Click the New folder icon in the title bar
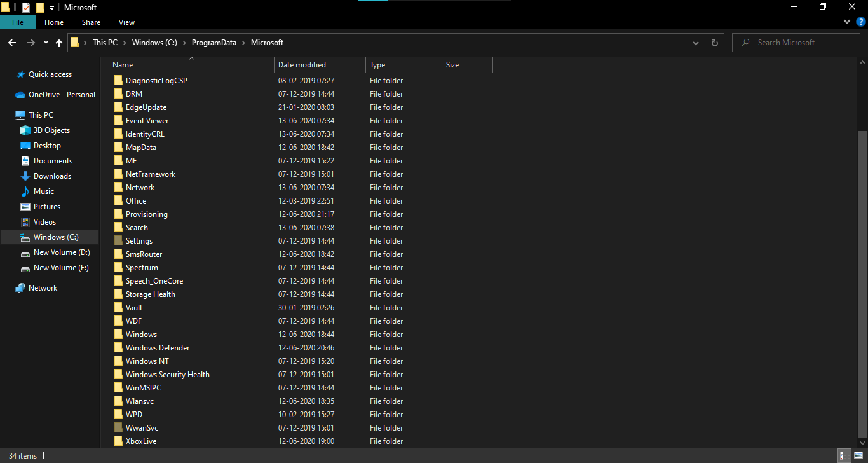This screenshot has height=463, width=868. click(40, 7)
